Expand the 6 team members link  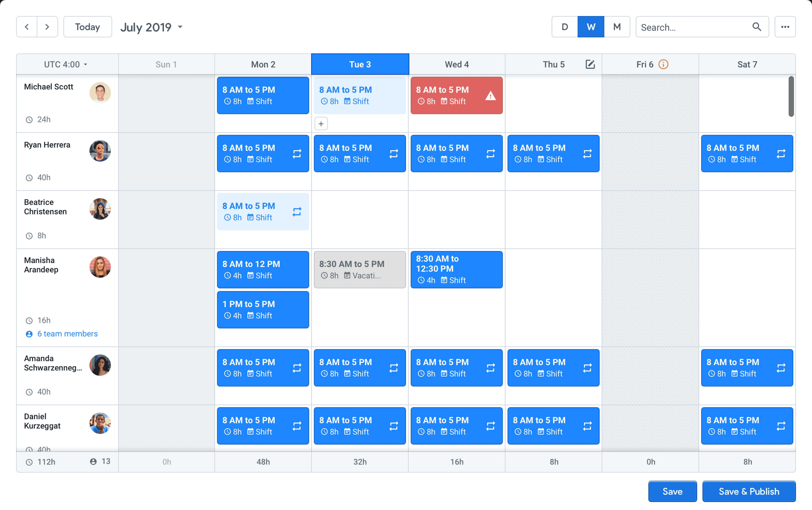coord(67,334)
